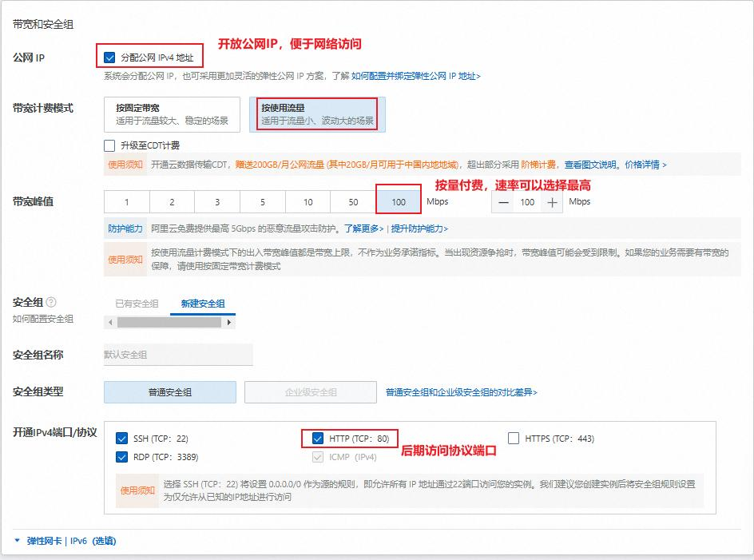
Task: Increase bandwidth with plus stepper
Action: coord(552,203)
